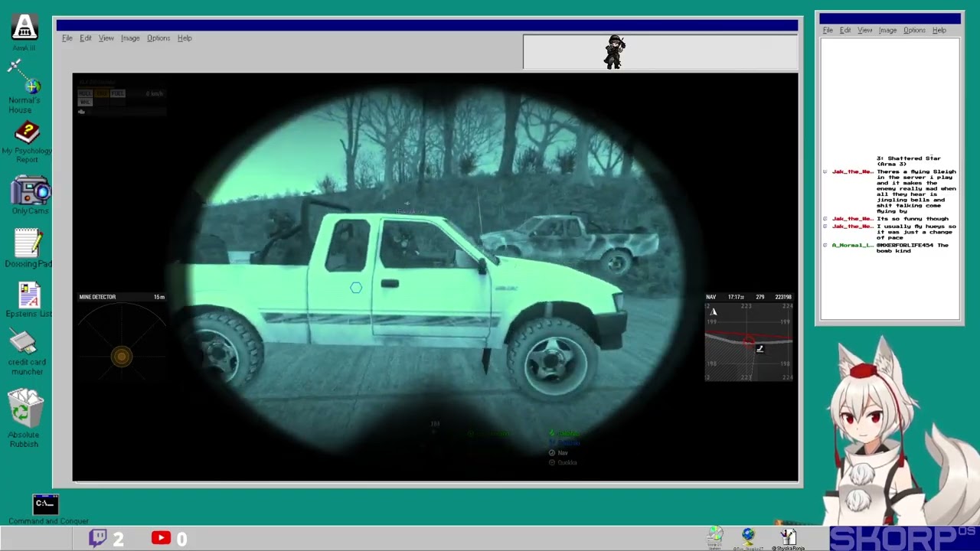This screenshot has height=551, width=980.
Task: Open Image menu in the chat window
Action: (888, 31)
